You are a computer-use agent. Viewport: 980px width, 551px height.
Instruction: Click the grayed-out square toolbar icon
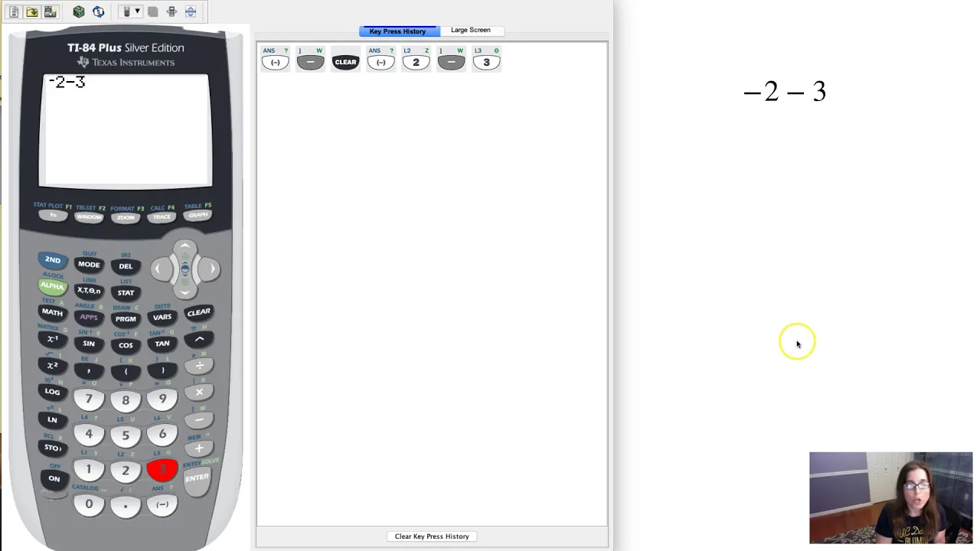(152, 11)
